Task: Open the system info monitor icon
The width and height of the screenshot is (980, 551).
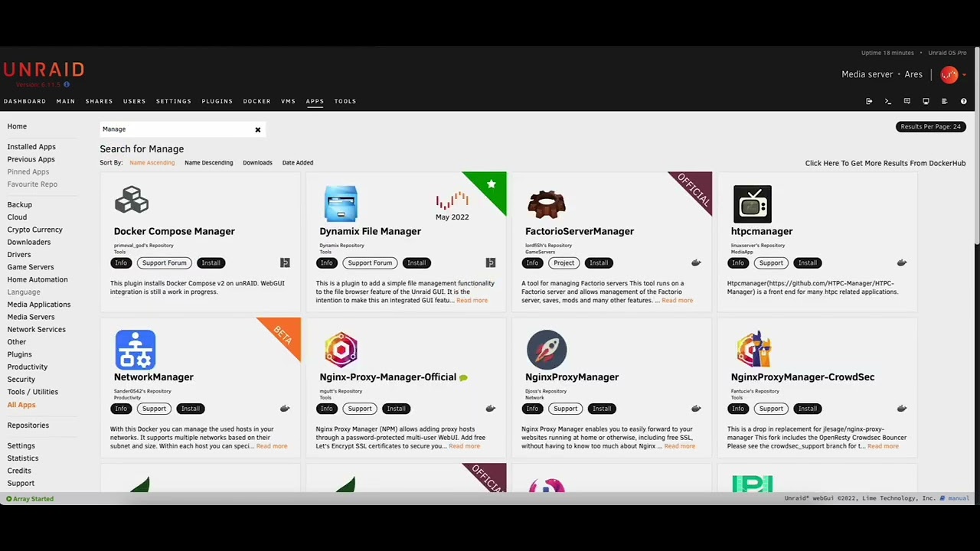Action: pos(926,101)
